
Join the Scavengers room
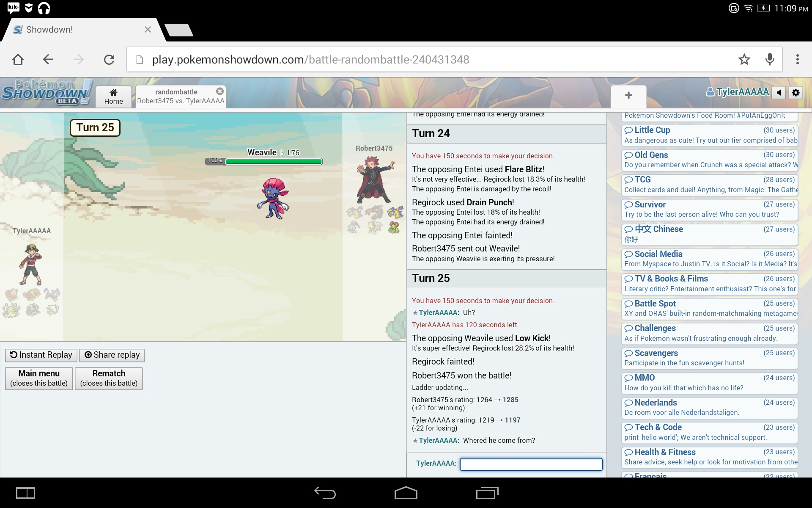710,358
